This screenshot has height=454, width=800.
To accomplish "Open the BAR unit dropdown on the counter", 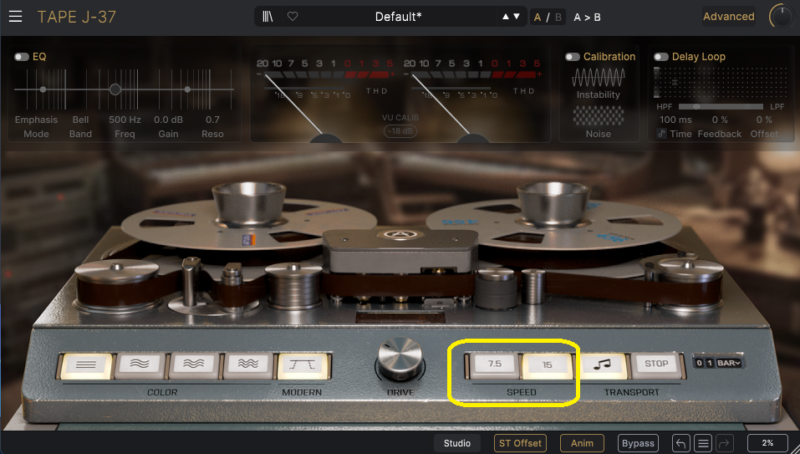I will tap(731, 363).
